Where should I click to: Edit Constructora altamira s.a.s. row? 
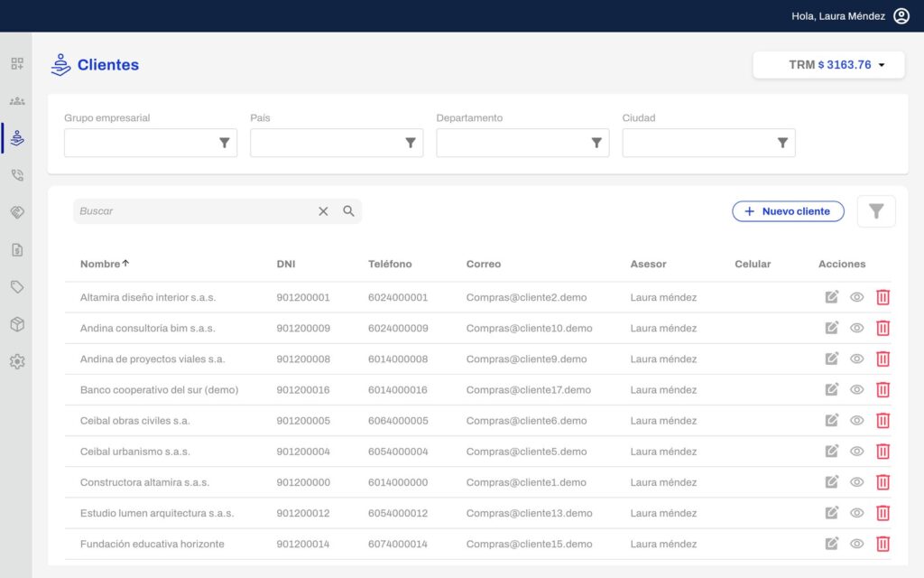click(x=831, y=482)
